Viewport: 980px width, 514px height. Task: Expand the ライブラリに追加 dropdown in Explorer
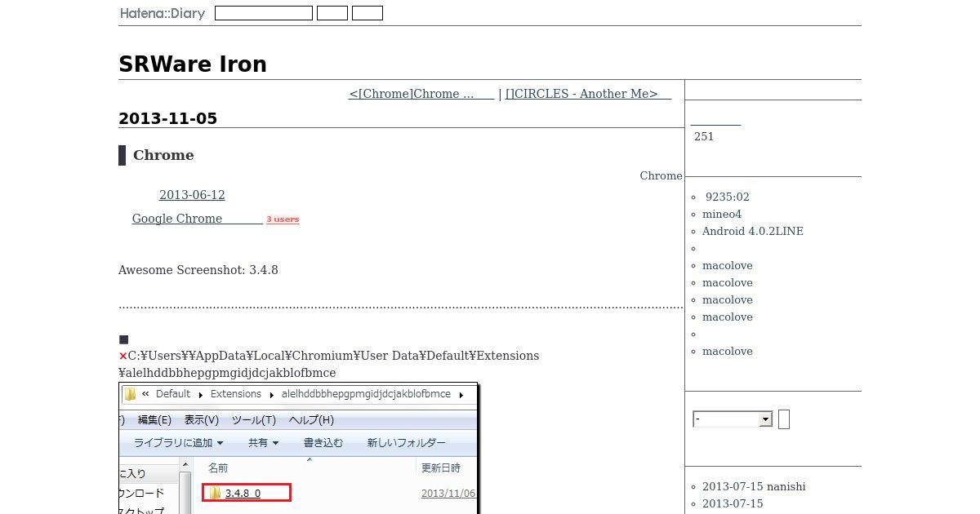[x=179, y=443]
